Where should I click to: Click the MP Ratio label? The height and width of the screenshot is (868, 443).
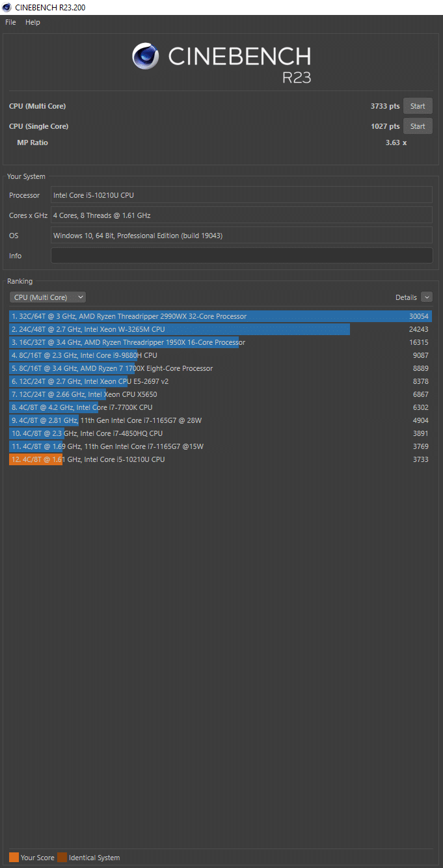click(x=33, y=142)
